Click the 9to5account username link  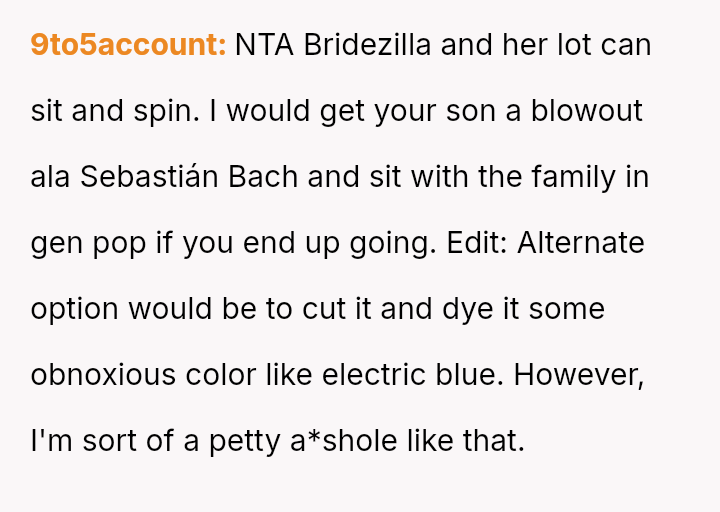[x=128, y=45]
